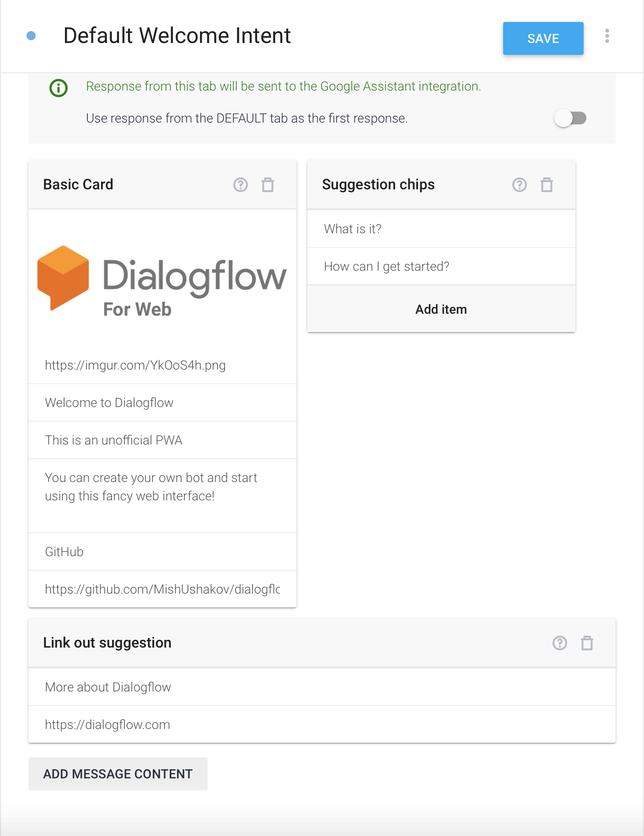Open help for Link out suggestion
The height and width of the screenshot is (836, 644).
tap(560, 643)
